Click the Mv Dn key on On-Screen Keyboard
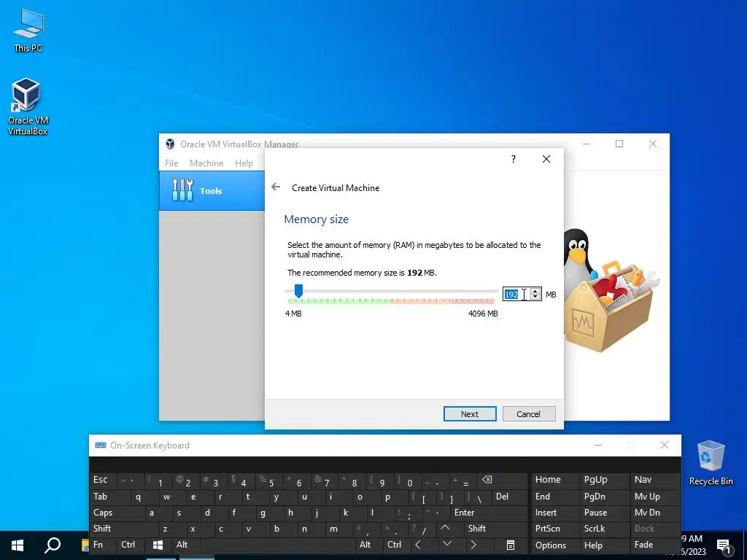This screenshot has height=560, width=747. point(654,513)
